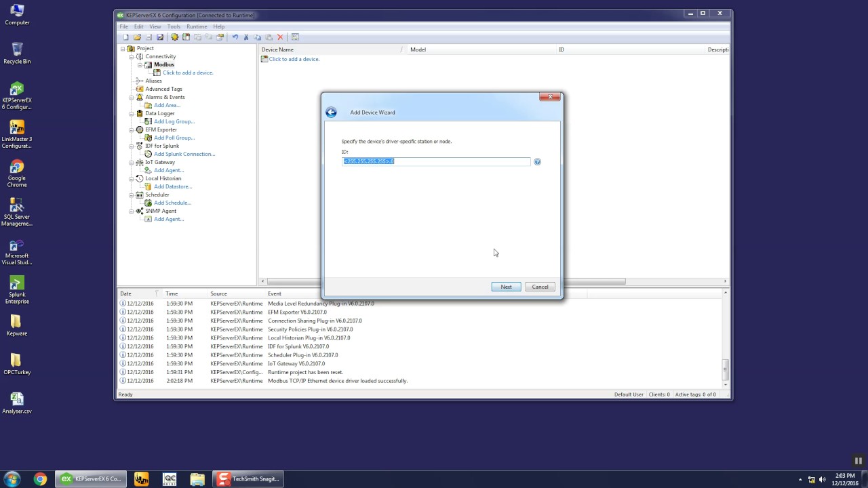Screen dimensions: 868x488
Task: Click the Undo arrow in the toolbar
Action: point(235,37)
